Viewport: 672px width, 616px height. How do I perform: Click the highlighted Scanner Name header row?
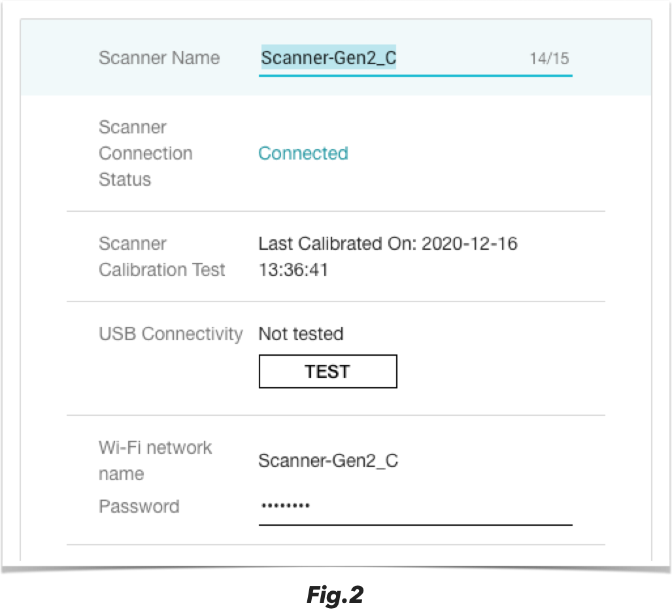point(335,58)
